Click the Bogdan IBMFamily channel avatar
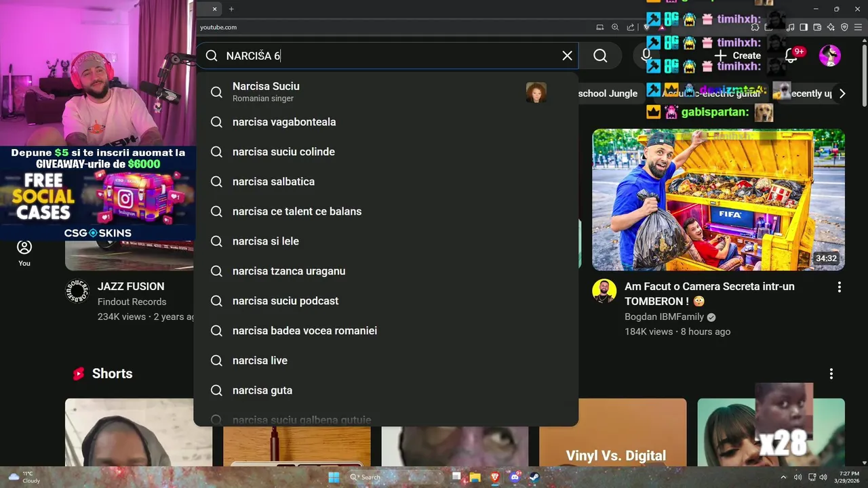Viewport: 868px width, 488px height. (604, 291)
